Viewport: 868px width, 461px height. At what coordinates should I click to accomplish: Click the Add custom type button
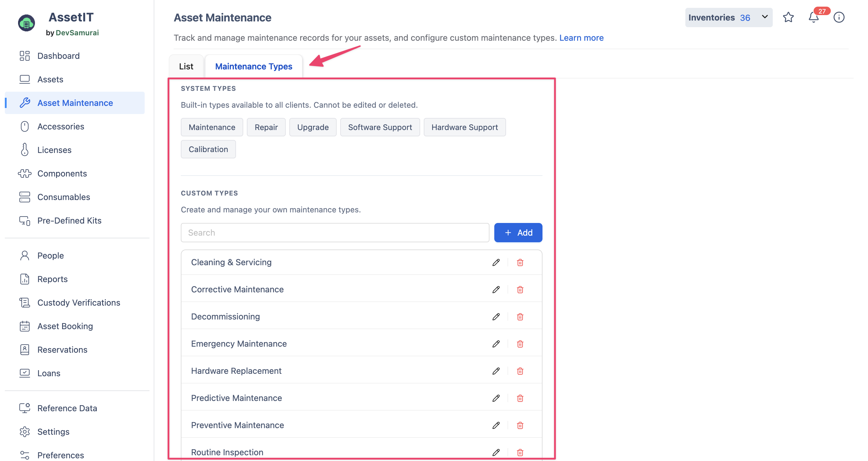pos(518,233)
